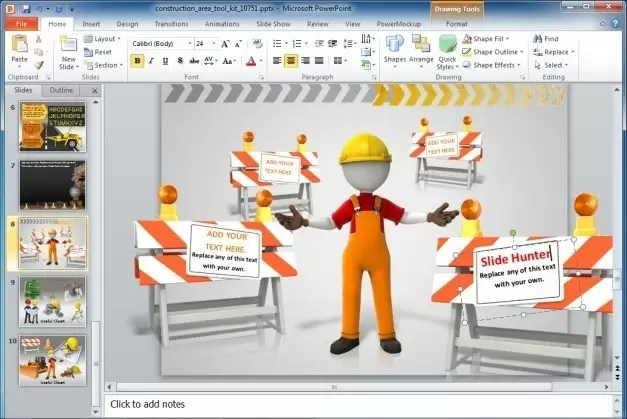Open Quick Styles gallery
Screen dimensions: 627x419
pyautogui.click(x=447, y=50)
